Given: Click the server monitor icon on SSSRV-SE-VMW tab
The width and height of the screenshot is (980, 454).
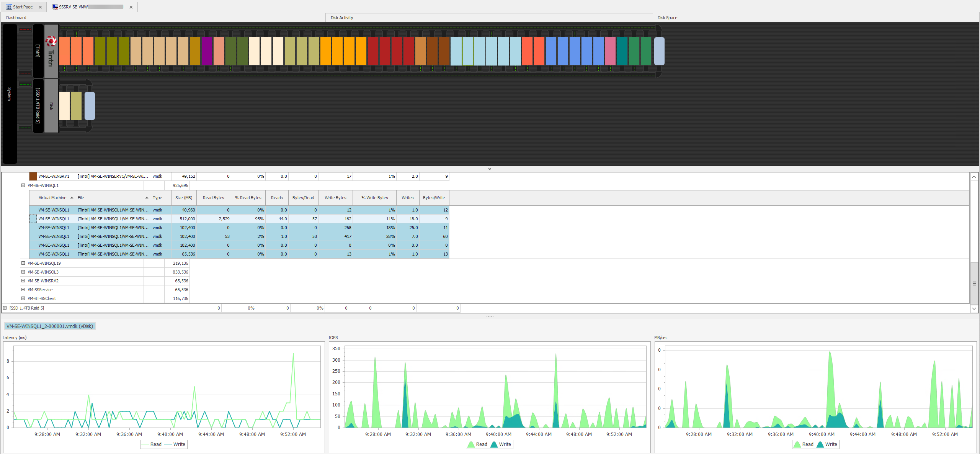Looking at the screenshot, I should coord(55,7).
